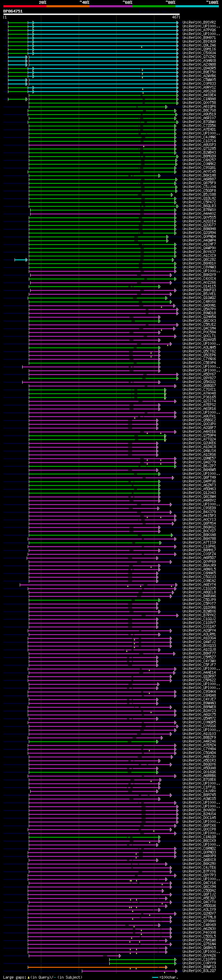Click the UniRef100_Q9Y7P3 label
Viewport: 222px width, 980px height.
[199, 875]
